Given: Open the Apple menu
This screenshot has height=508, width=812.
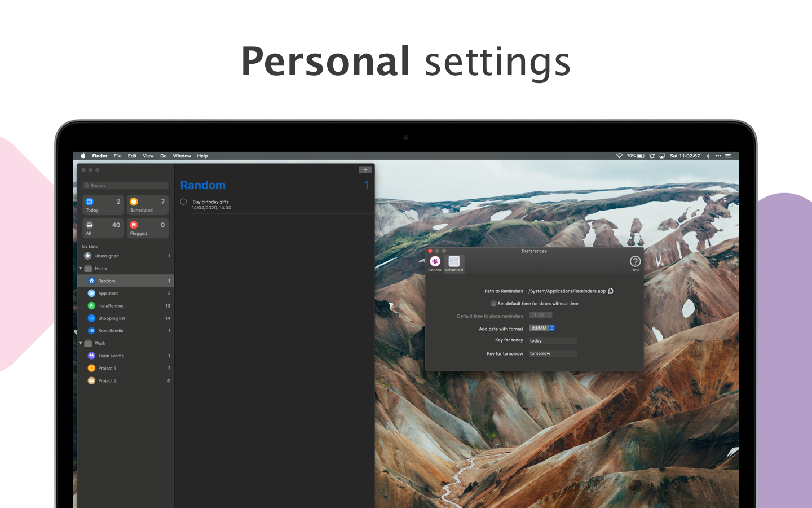Looking at the screenshot, I should coord(83,156).
